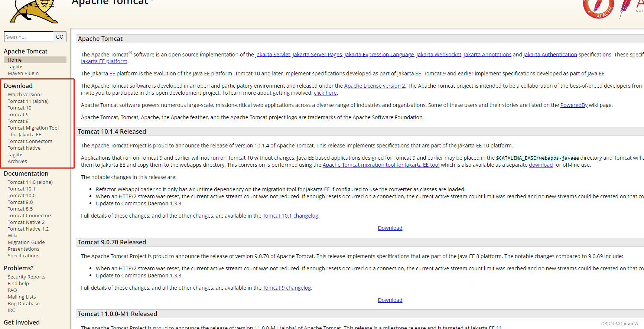
Task: Open the Tomcat 10.1 changelog link
Action: tap(290, 216)
